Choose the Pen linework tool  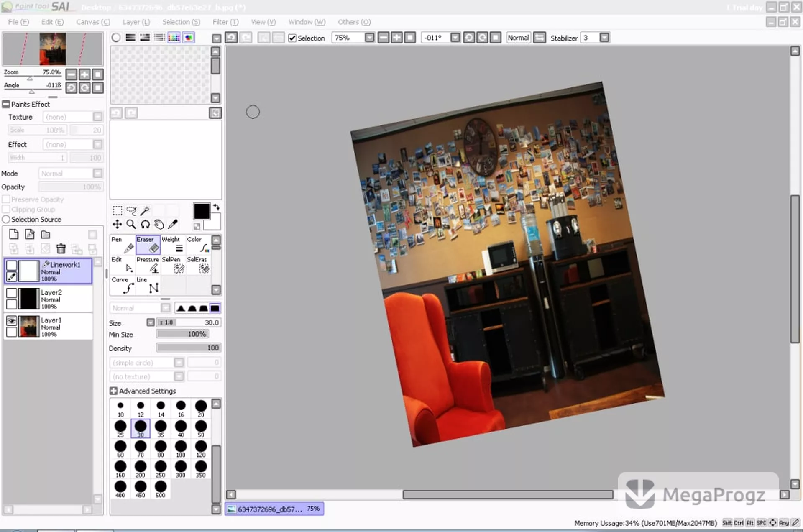[123, 245]
